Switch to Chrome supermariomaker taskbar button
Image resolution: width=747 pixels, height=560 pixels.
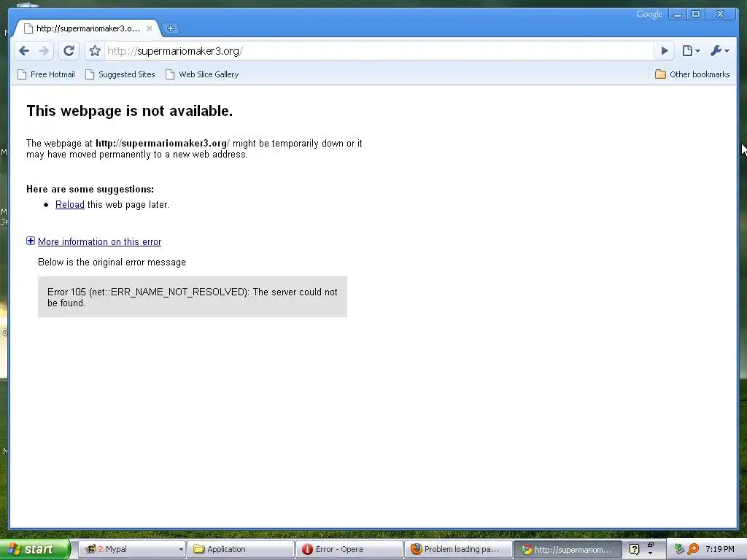click(568, 550)
